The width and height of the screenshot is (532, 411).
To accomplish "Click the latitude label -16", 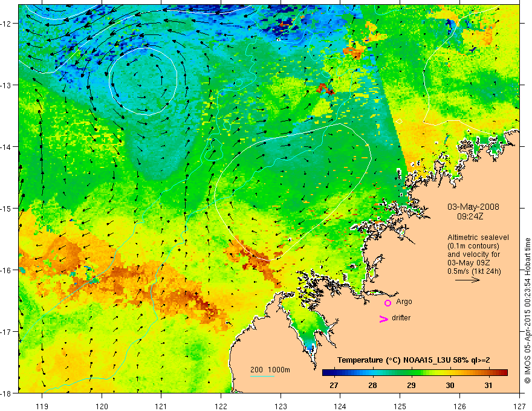I will click(x=7, y=270).
